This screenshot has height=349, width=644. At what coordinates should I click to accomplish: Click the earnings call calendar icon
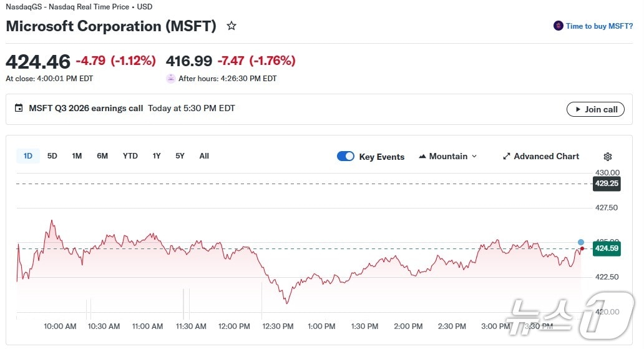point(19,109)
